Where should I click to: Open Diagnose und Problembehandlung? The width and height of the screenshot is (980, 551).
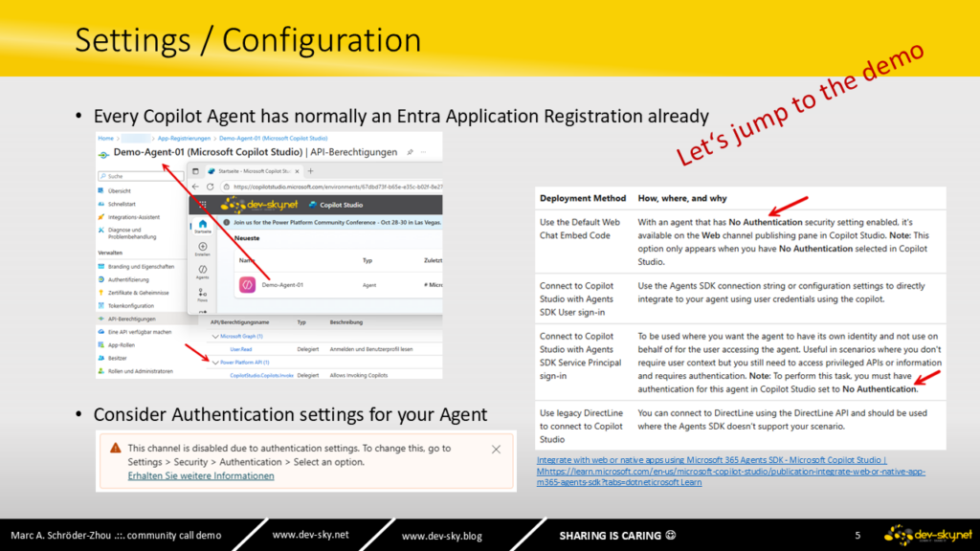coord(132,233)
